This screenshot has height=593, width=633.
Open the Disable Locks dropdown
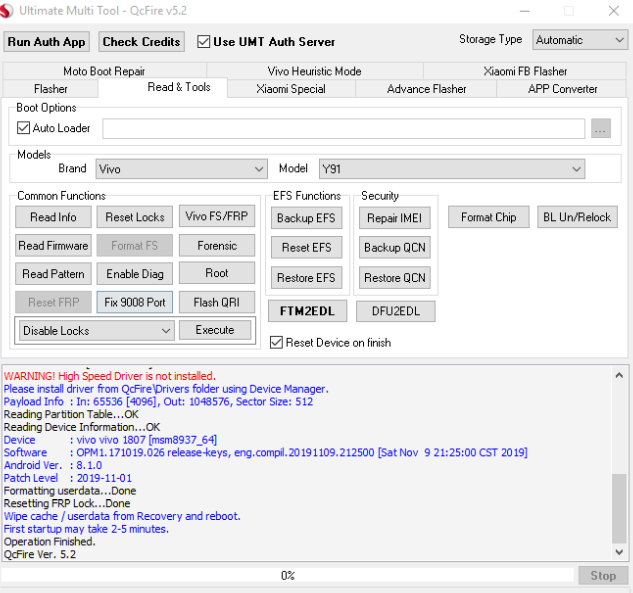[97, 331]
